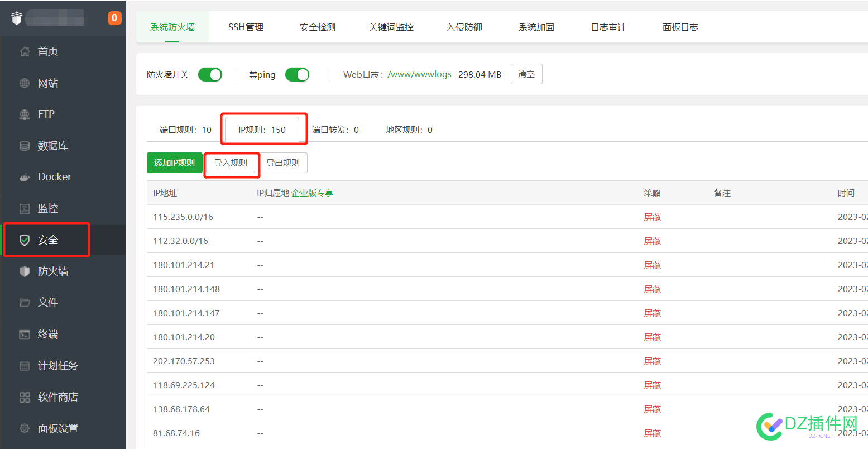Open the FTP icon in sidebar

(x=25, y=114)
